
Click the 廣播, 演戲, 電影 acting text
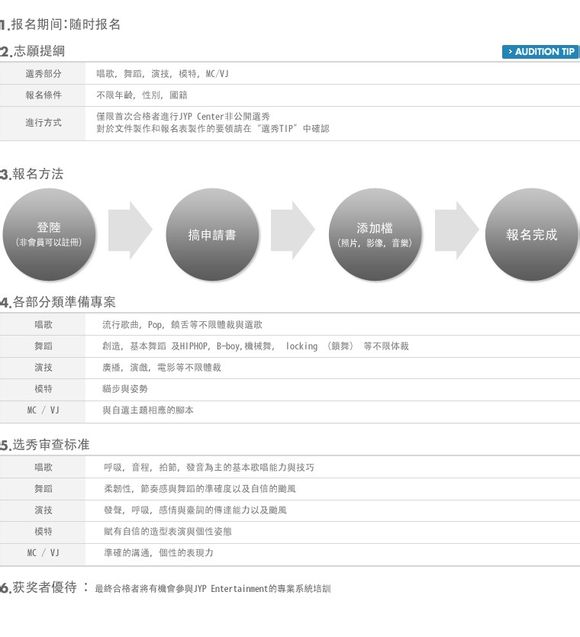pos(162,368)
